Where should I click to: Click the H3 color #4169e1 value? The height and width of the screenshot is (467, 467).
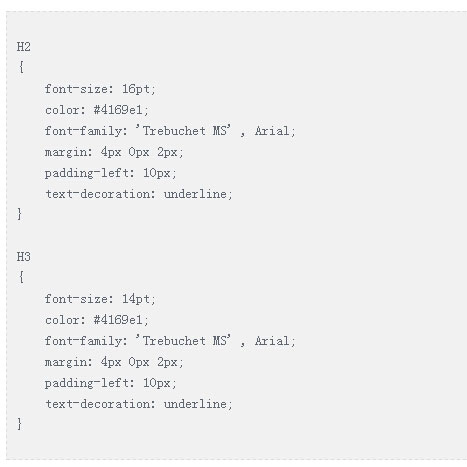(x=118, y=320)
